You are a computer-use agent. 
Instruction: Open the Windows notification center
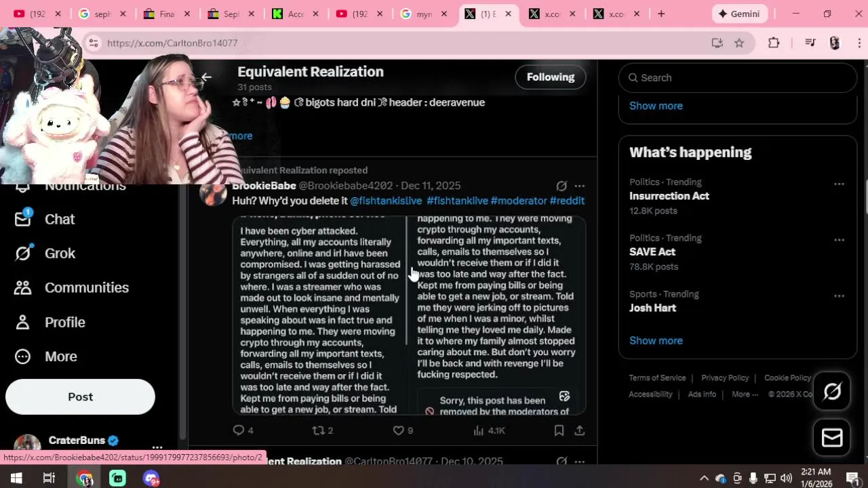[852, 479]
